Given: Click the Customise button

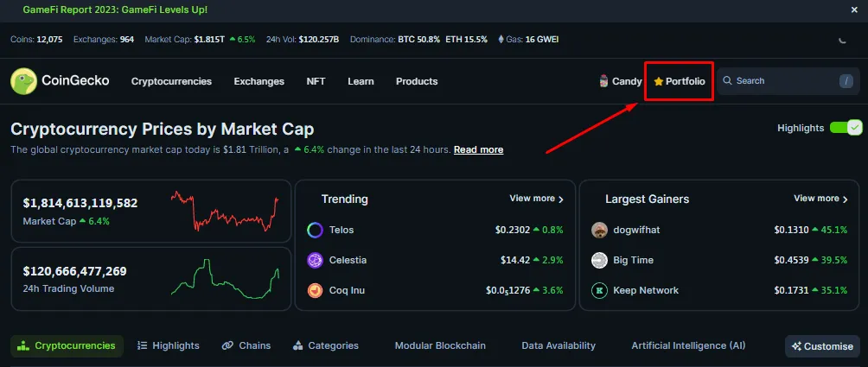Looking at the screenshot, I should pos(822,346).
